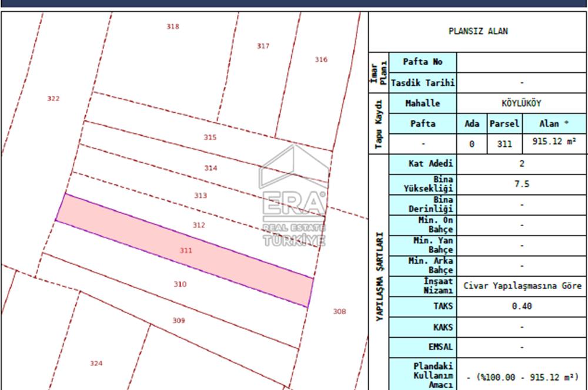Click parcel 324 in the lower left

click(95, 362)
